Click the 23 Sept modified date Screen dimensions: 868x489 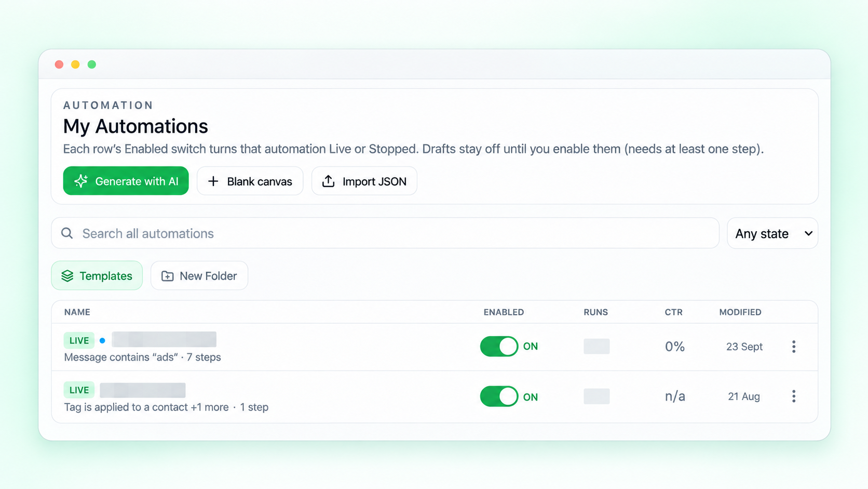tap(744, 347)
